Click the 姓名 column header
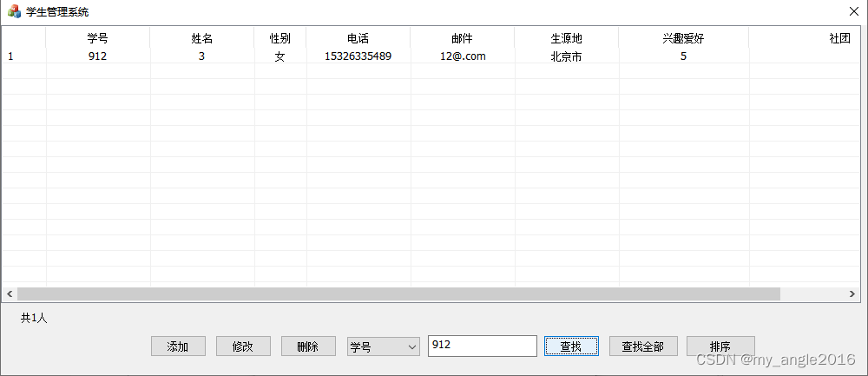This screenshot has height=376, width=868. point(202,38)
